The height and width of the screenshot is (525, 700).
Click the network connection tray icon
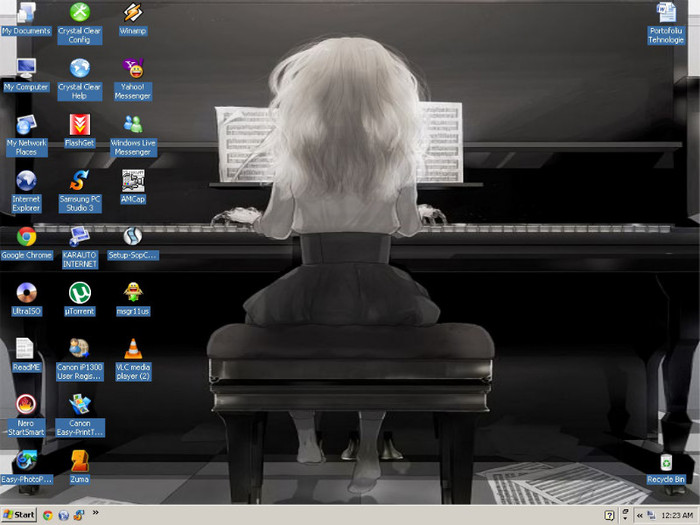[x=651, y=516]
